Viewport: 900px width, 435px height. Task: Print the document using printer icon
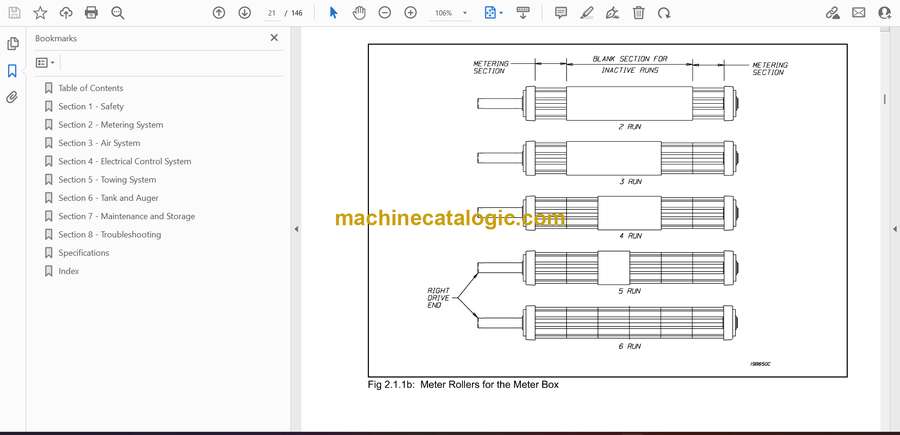click(x=92, y=13)
